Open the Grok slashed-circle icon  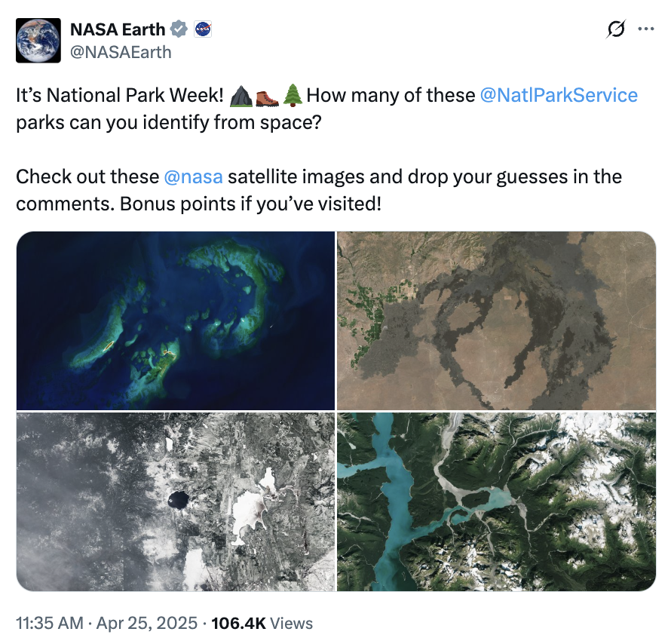point(616,29)
